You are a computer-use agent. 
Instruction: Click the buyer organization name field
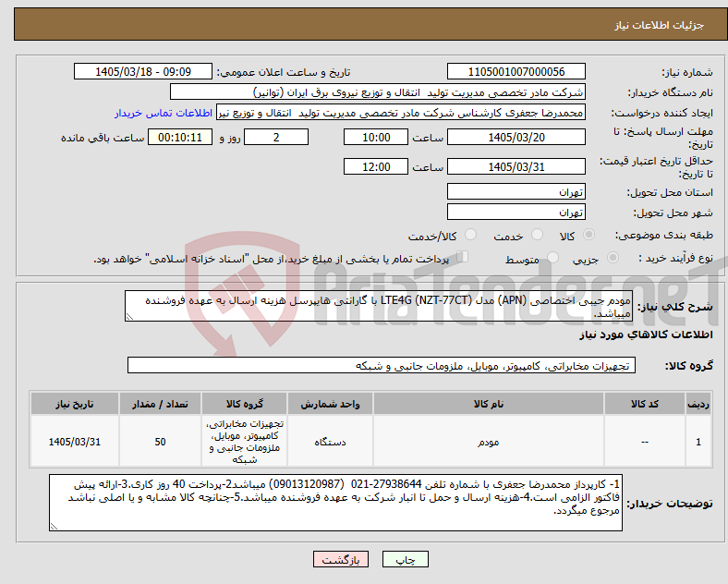tap(378, 92)
